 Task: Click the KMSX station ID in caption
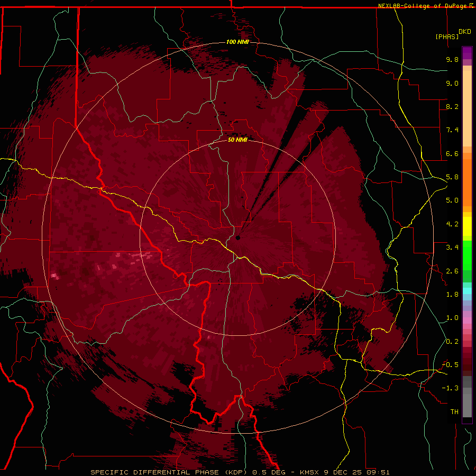[x=309, y=472]
